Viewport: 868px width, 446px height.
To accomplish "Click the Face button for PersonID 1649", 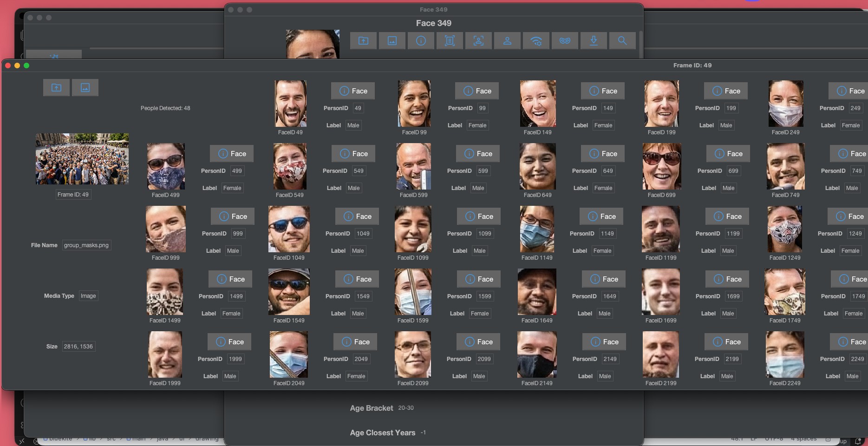I will click(603, 279).
